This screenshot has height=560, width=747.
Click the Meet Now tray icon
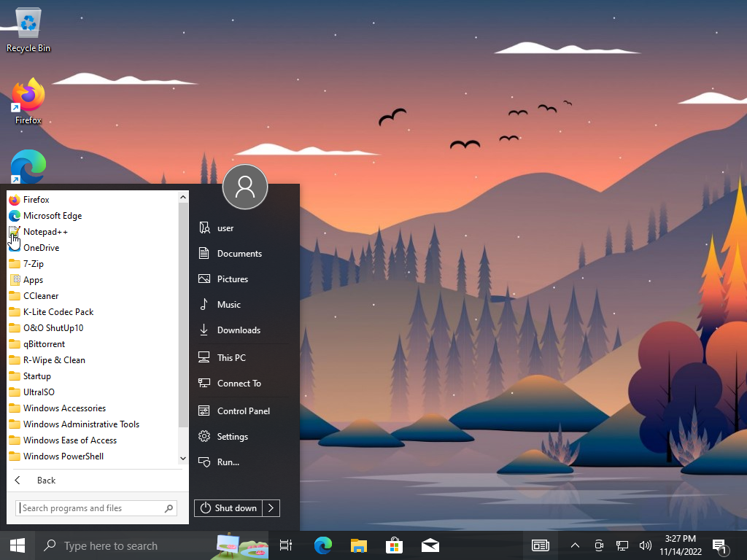pyautogui.click(x=599, y=545)
